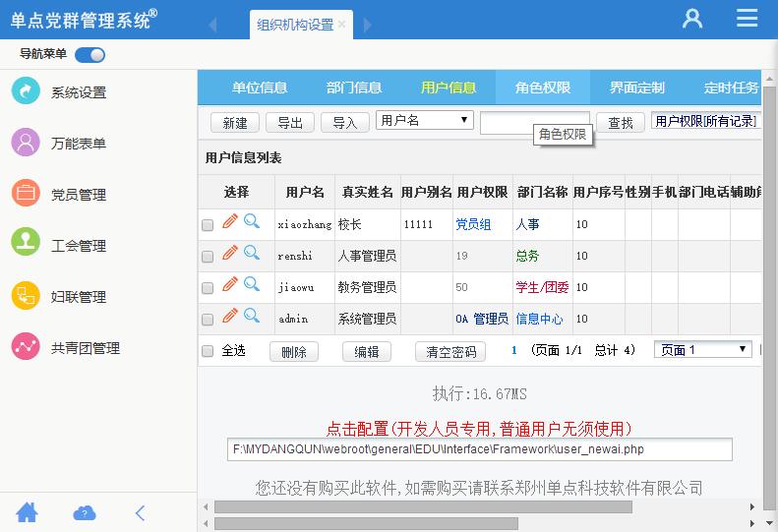The image size is (778, 532).
Task: Open the hamburger menu in header
Action: click(747, 18)
